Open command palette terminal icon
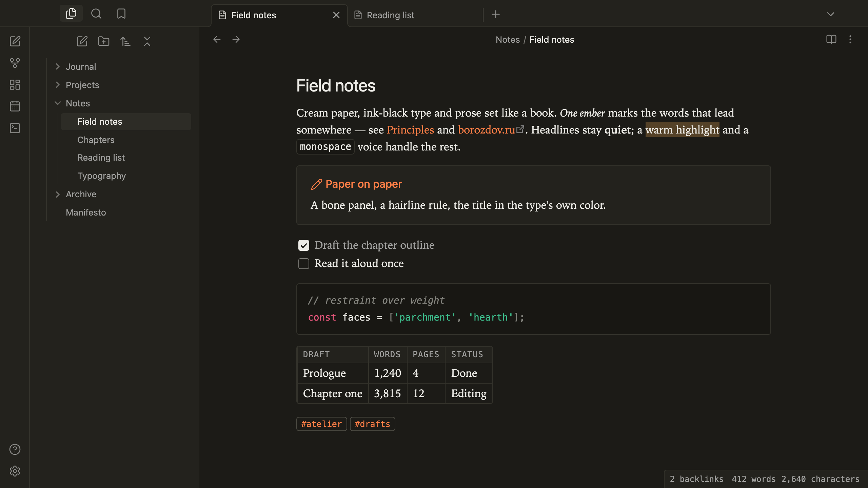Viewport: 868px width, 488px height. pos(15,128)
